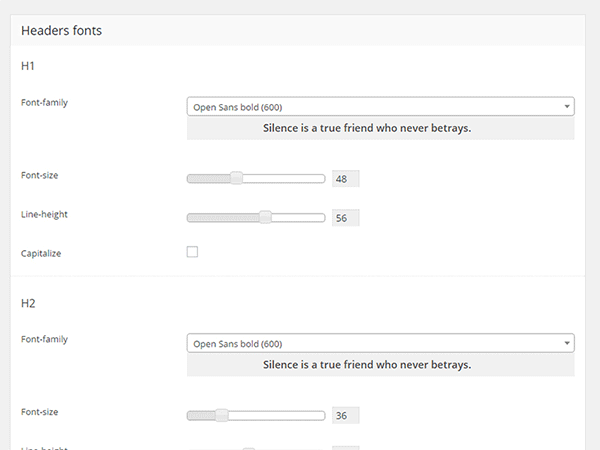Click the arrow icon on H1 font selector
600x450 pixels.
click(x=567, y=106)
